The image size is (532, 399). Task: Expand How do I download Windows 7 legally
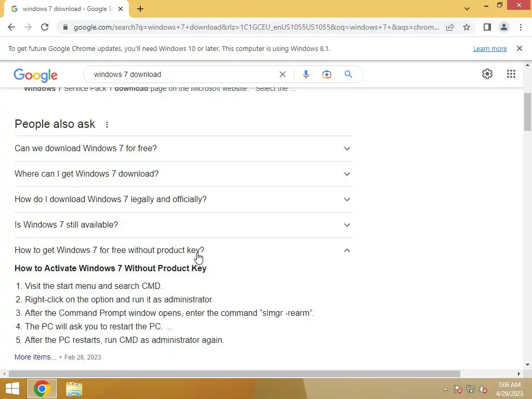(x=184, y=199)
